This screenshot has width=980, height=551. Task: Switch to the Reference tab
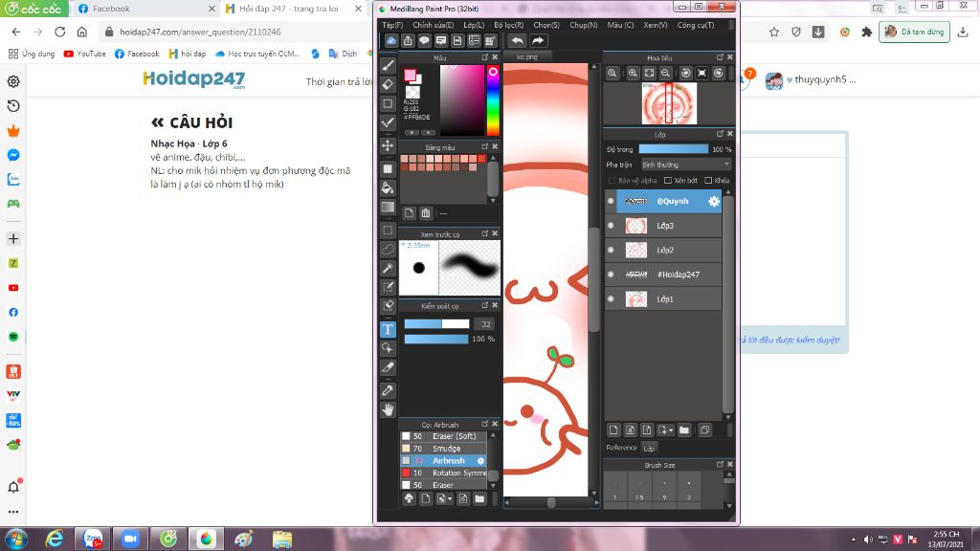point(621,448)
